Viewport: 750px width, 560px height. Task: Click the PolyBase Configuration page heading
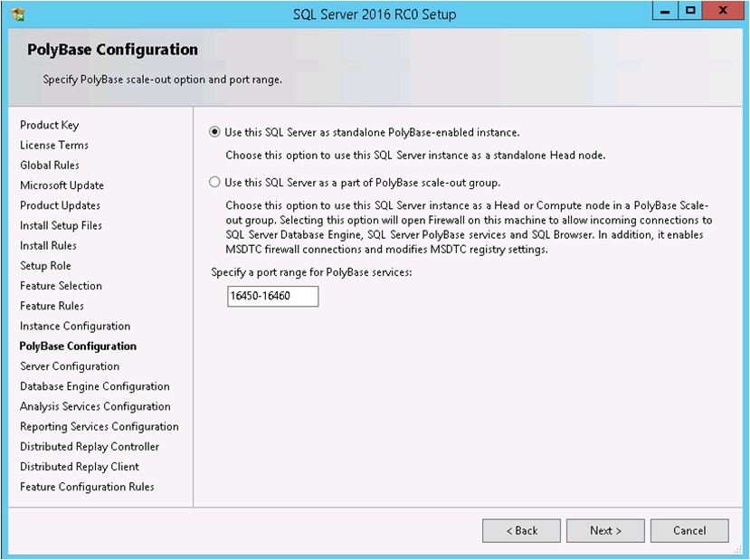tap(112, 50)
